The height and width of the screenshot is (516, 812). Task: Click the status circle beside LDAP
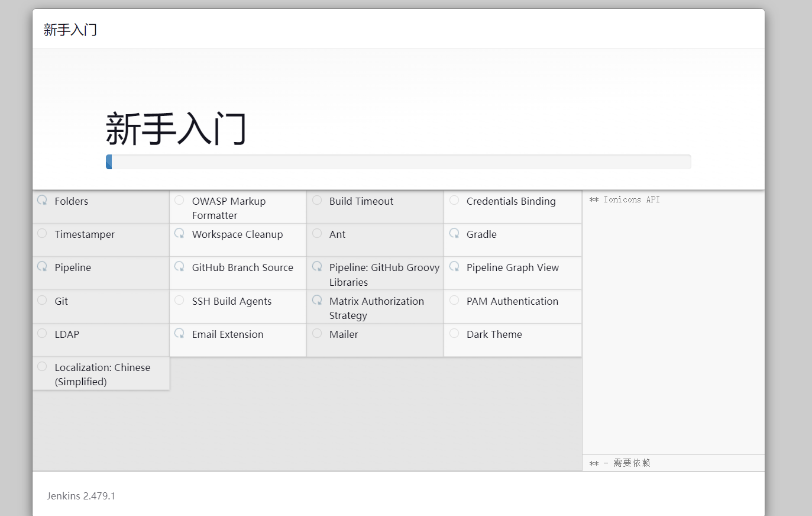point(42,333)
